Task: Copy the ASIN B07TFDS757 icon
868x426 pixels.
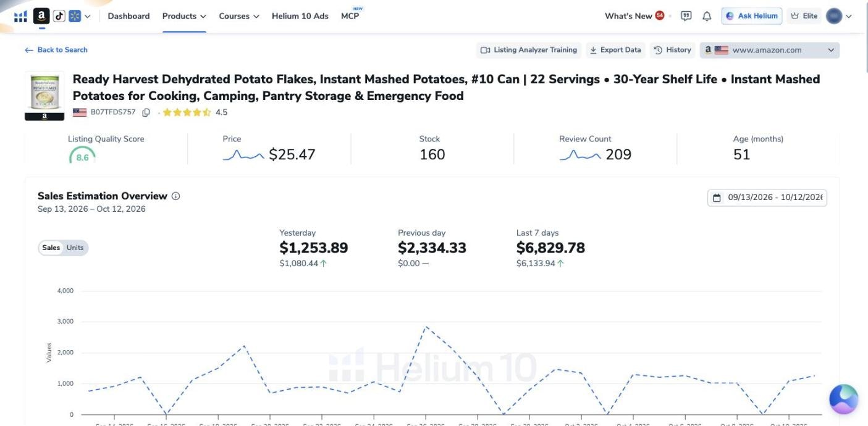Action: pos(146,112)
